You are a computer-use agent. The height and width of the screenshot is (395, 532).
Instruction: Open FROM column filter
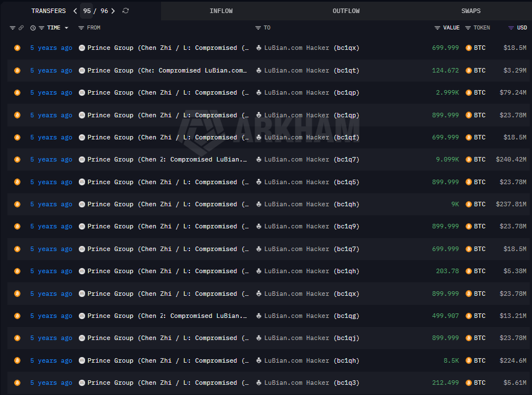click(81, 28)
